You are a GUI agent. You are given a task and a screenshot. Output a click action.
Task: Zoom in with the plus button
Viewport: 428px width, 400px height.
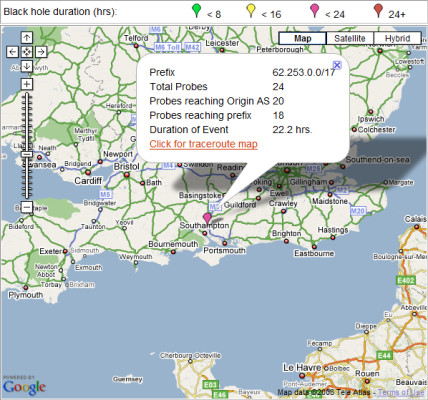point(27,84)
